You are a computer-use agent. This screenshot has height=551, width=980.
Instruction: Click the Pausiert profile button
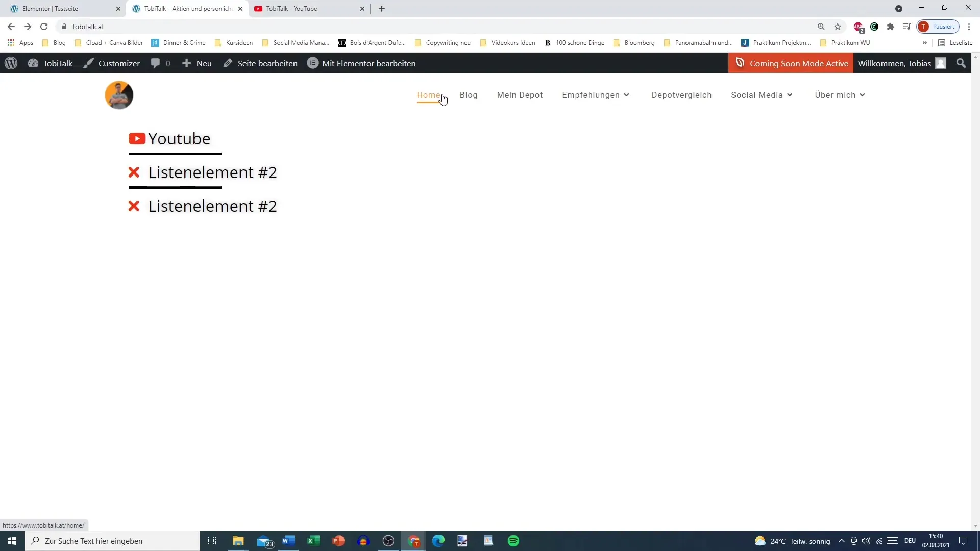pyautogui.click(x=938, y=27)
